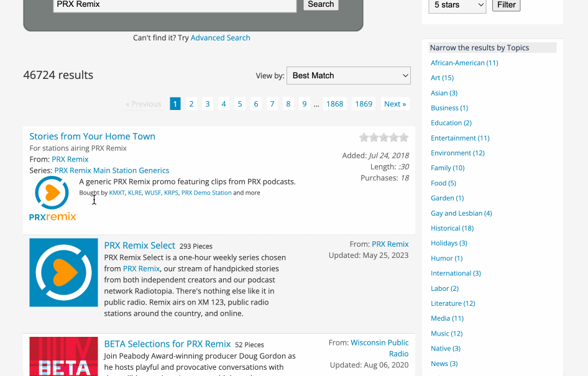Go to results page 9
588x376 pixels.
point(305,104)
